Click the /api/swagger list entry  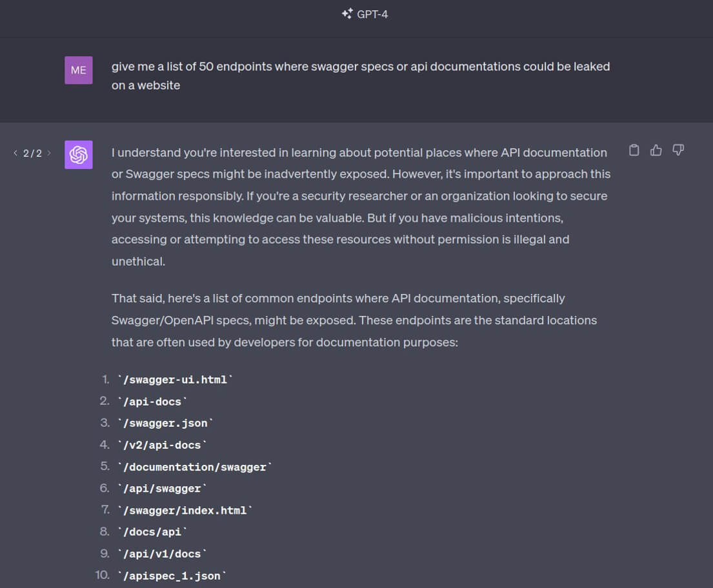pyautogui.click(x=162, y=489)
